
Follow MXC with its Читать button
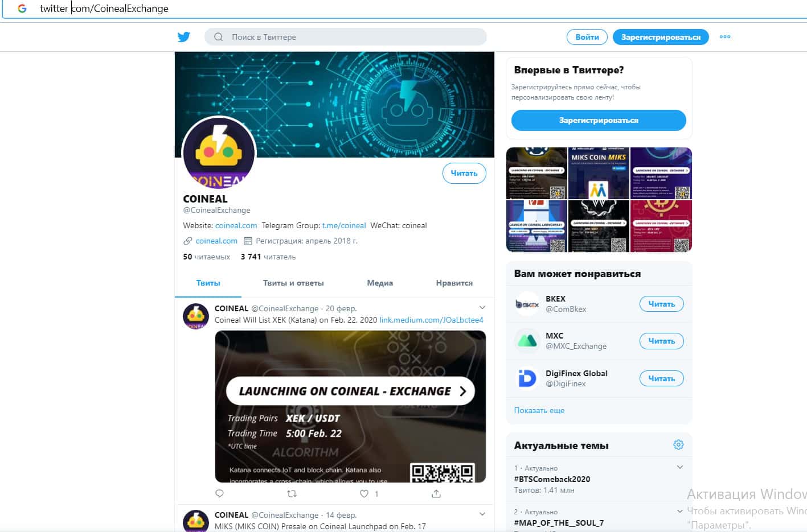(661, 341)
